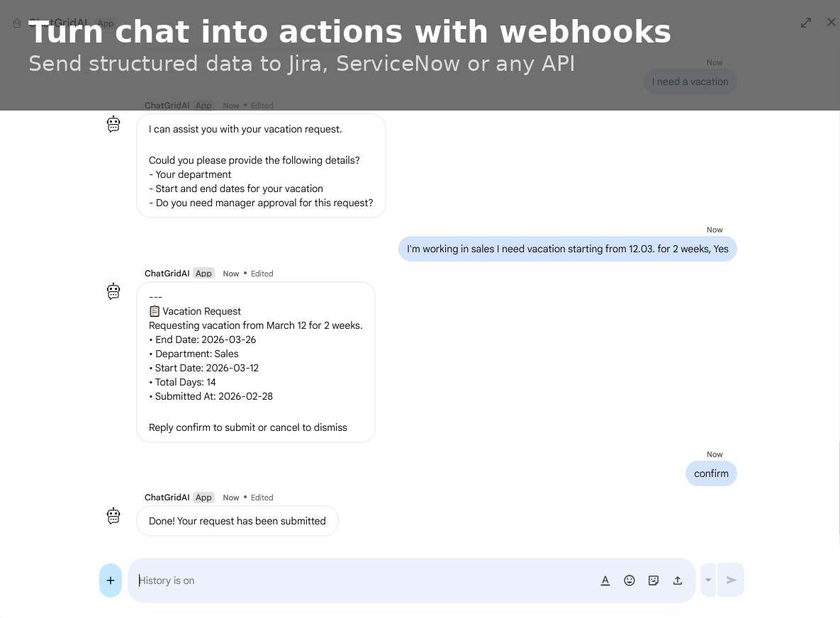Click ChatGridAI avatar beside Done message
The image size is (840, 618).
point(113,516)
